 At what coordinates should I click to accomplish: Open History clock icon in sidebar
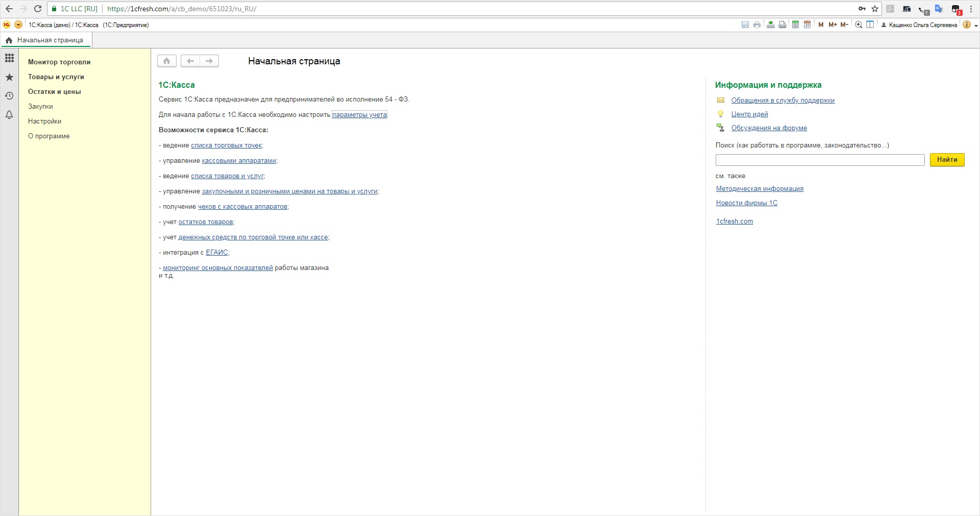(x=9, y=96)
